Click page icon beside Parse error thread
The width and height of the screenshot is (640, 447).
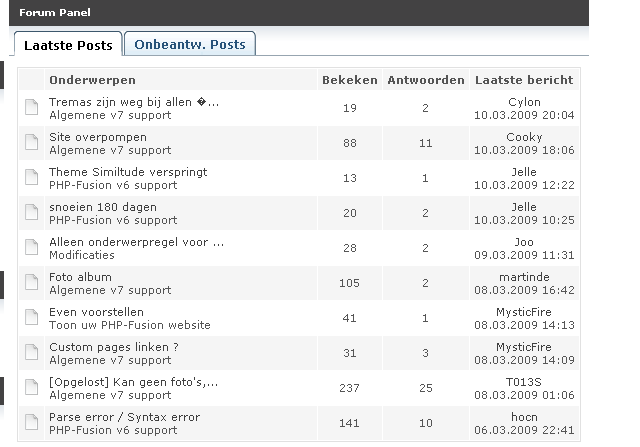pos(31,423)
